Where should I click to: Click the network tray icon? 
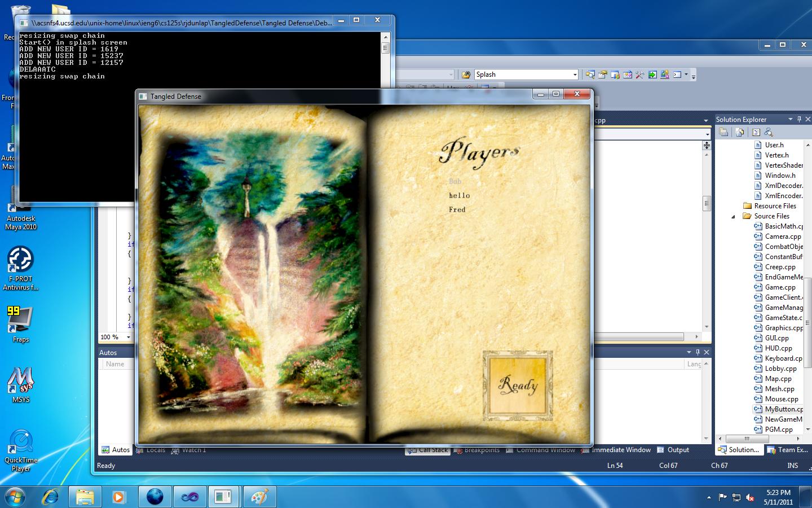pyautogui.click(x=736, y=497)
